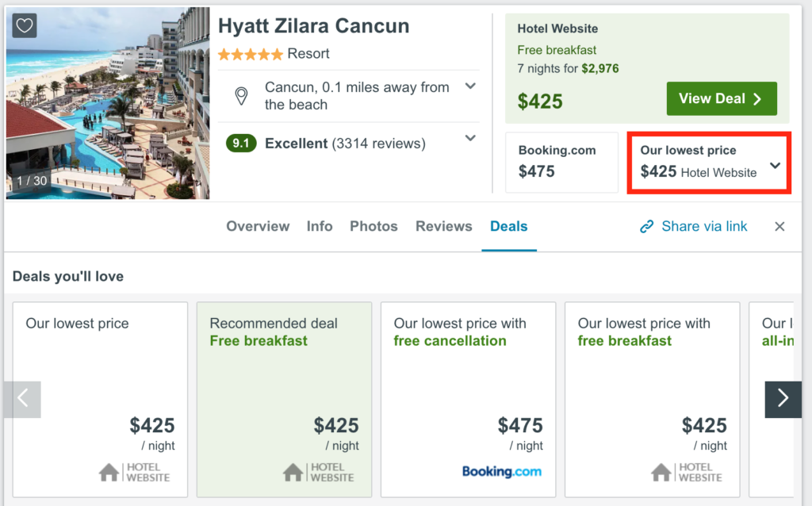
Task: Expand the Cancun location details chevron
Action: (470, 86)
